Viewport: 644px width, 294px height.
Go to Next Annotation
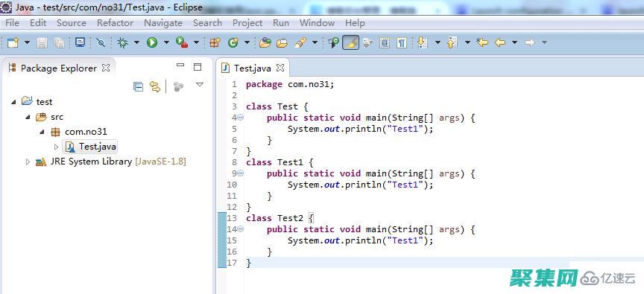point(422,42)
